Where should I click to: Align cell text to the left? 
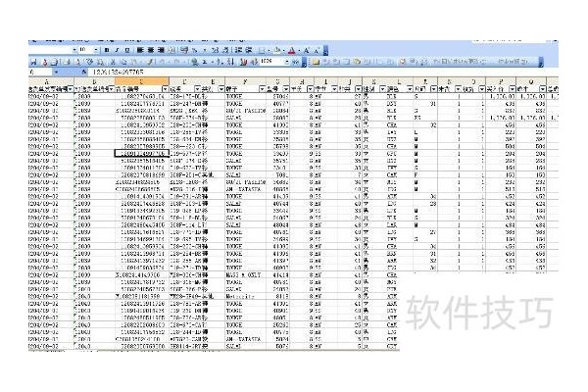140,50
